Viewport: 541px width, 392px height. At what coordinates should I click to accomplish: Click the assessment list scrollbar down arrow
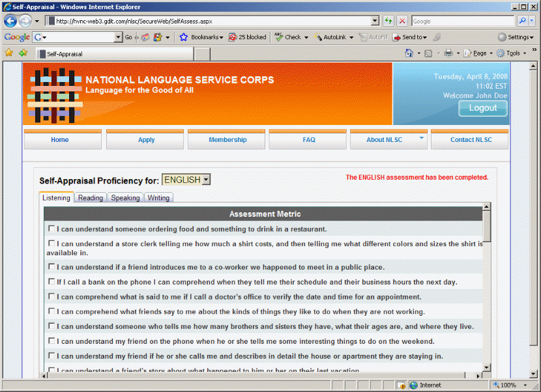tap(486, 368)
